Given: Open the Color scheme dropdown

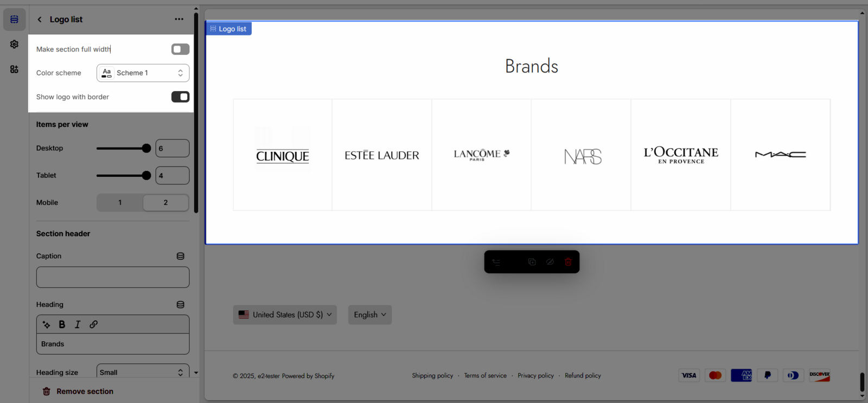Looking at the screenshot, I should pyautogui.click(x=143, y=73).
